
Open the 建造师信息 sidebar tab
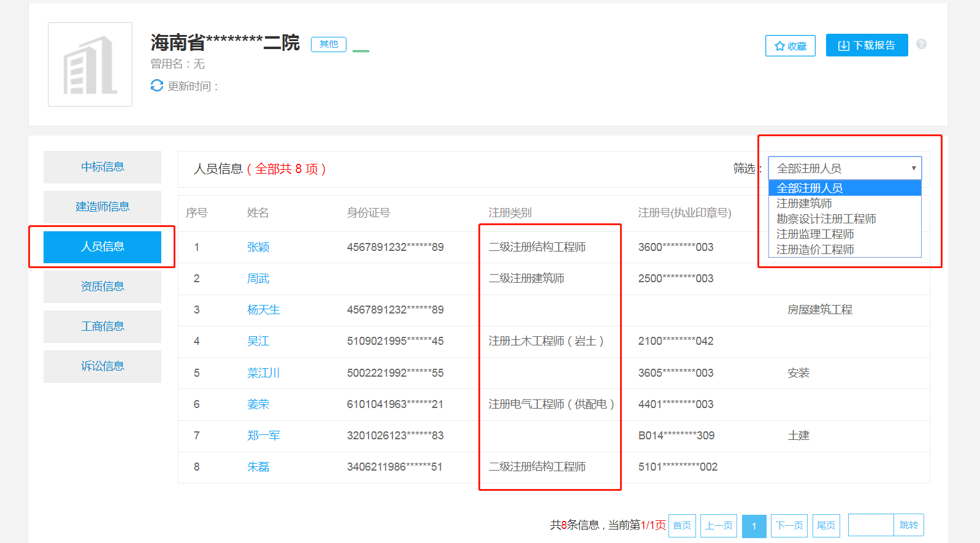[102, 207]
